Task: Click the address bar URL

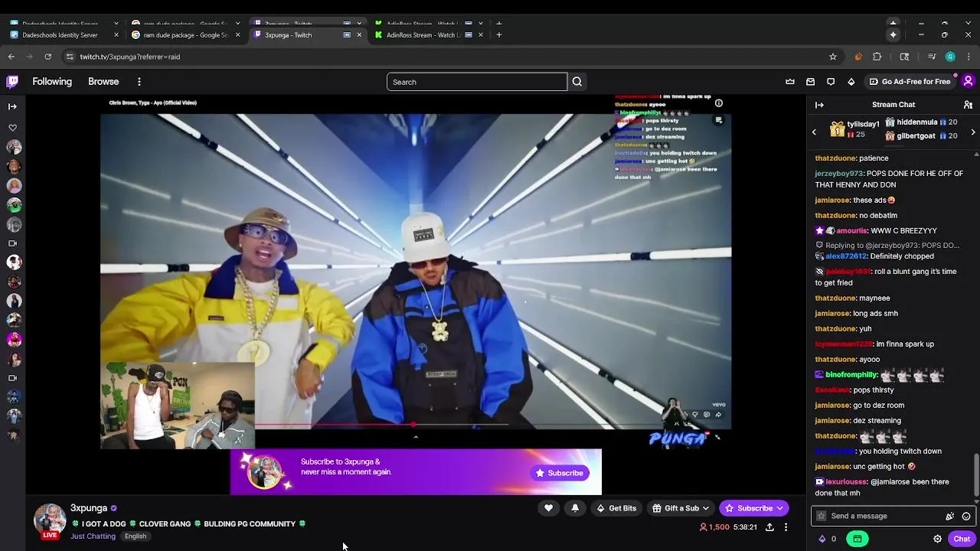Action: [130, 57]
